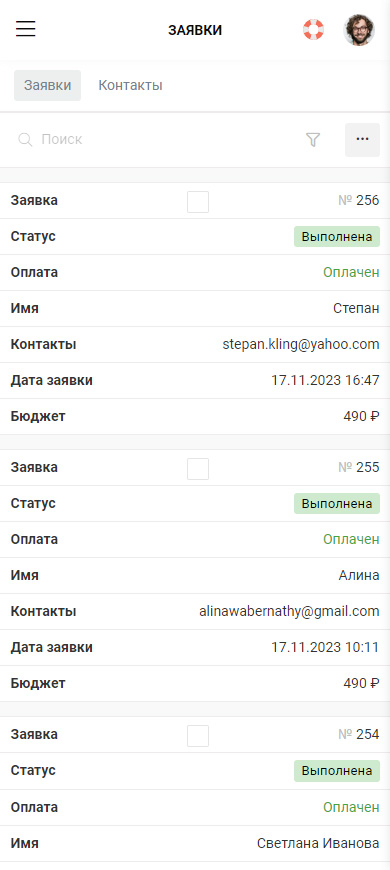This screenshot has height=870, width=390.
Task: Click the name Светлана Иванова
Action: pyautogui.click(x=318, y=844)
